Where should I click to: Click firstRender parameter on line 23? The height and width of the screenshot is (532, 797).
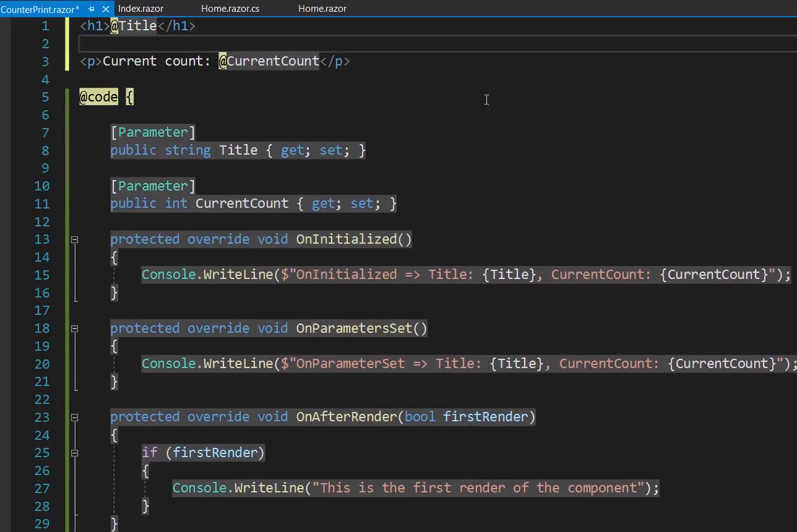tap(486, 417)
